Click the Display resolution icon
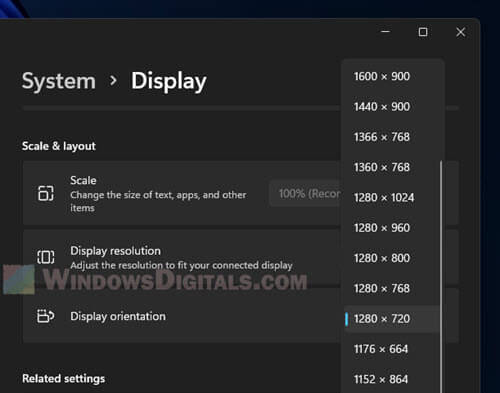The height and width of the screenshot is (393, 500). coord(46,257)
